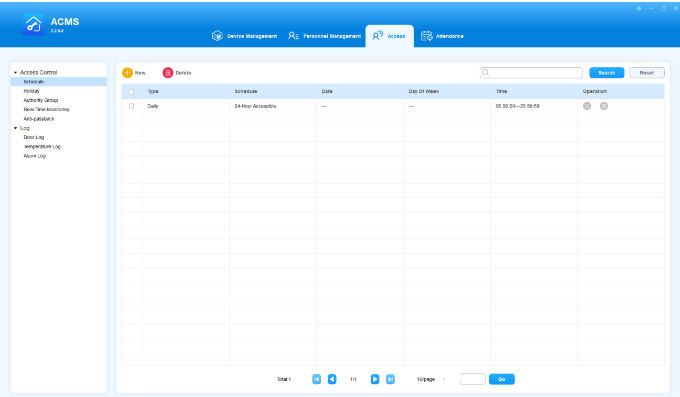This screenshot has width=680, height=397.
Task: Collapse the Log tree section
Action: (x=16, y=128)
